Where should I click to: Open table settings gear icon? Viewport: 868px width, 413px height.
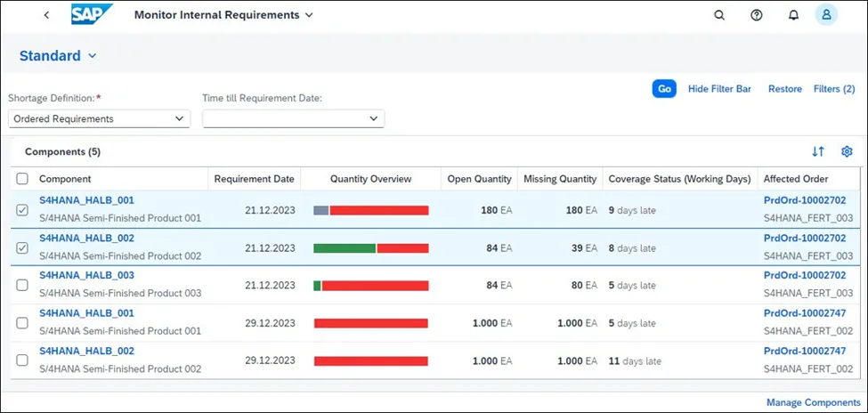click(847, 151)
